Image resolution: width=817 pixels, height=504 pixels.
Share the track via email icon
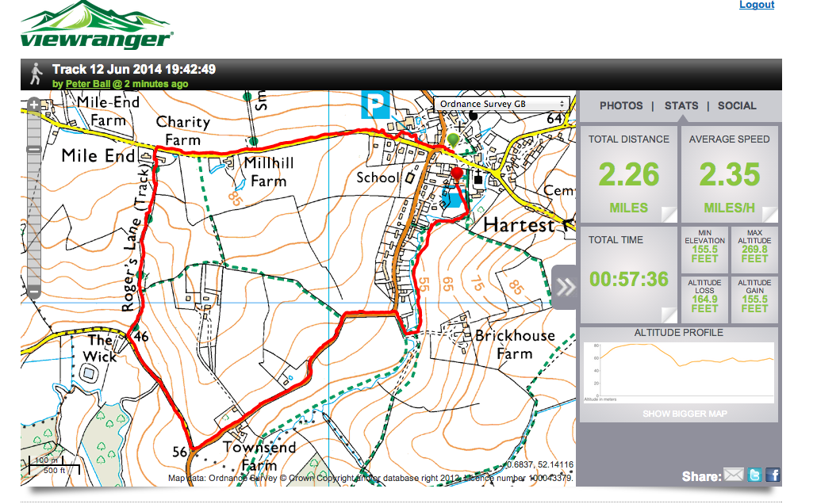[x=734, y=475]
